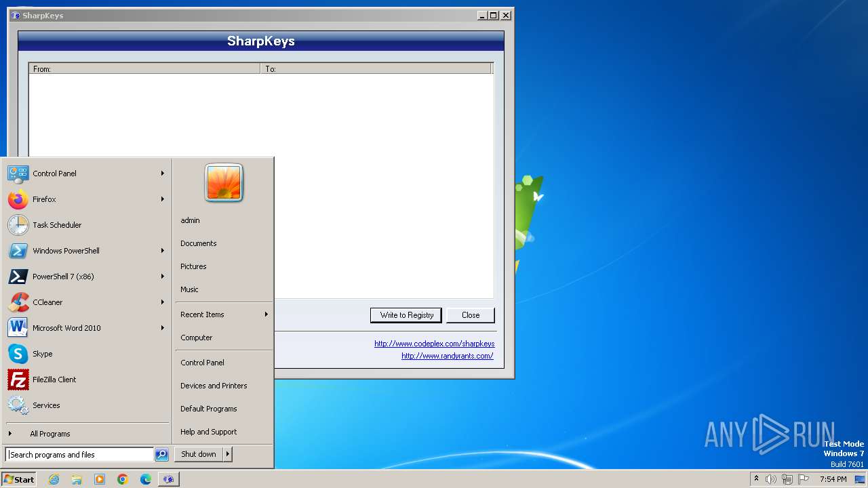Open File Explorer from taskbar
Image resolution: width=868 pixels, height=488 pixels.
click(77, 479)
